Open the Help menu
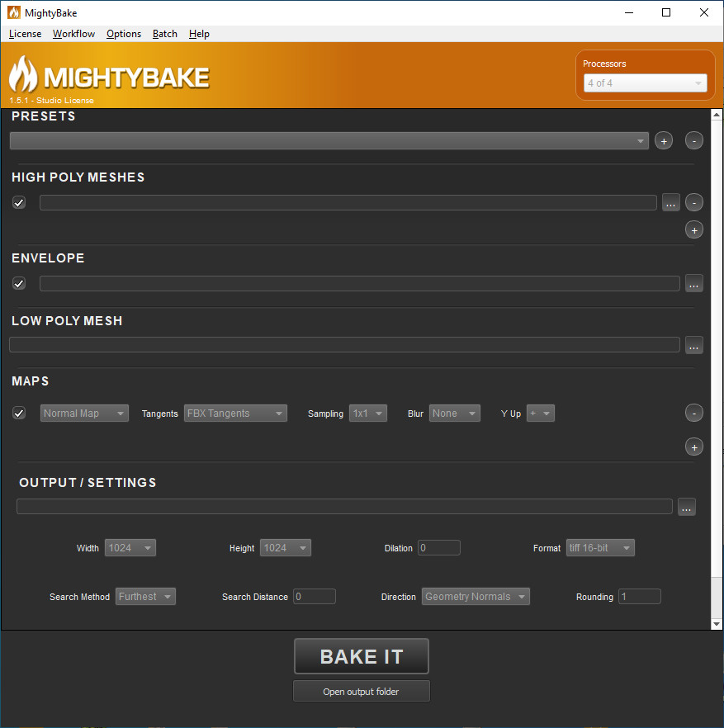The width and height of the screenshot is (724, 728). (x=199, y=34)
